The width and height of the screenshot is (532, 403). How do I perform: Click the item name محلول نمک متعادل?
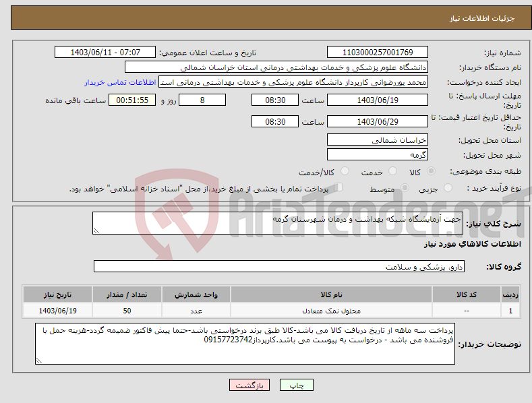pyautogui.click(x=331, y=311)
